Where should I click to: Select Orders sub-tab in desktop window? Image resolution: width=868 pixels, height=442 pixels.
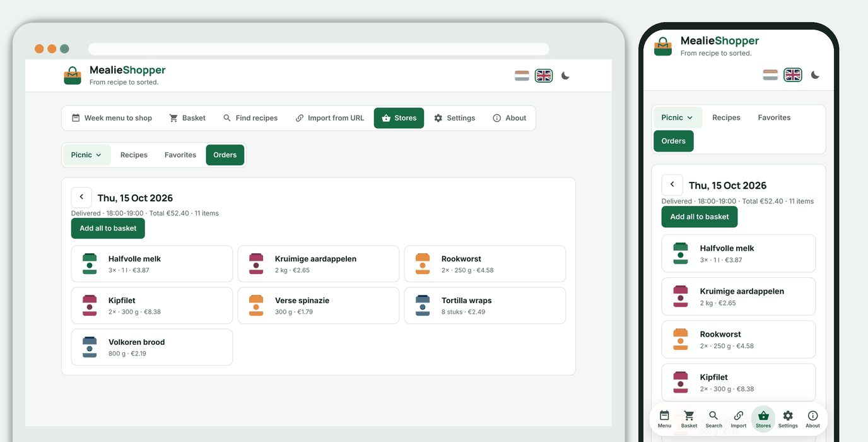[x=225, y=155]
